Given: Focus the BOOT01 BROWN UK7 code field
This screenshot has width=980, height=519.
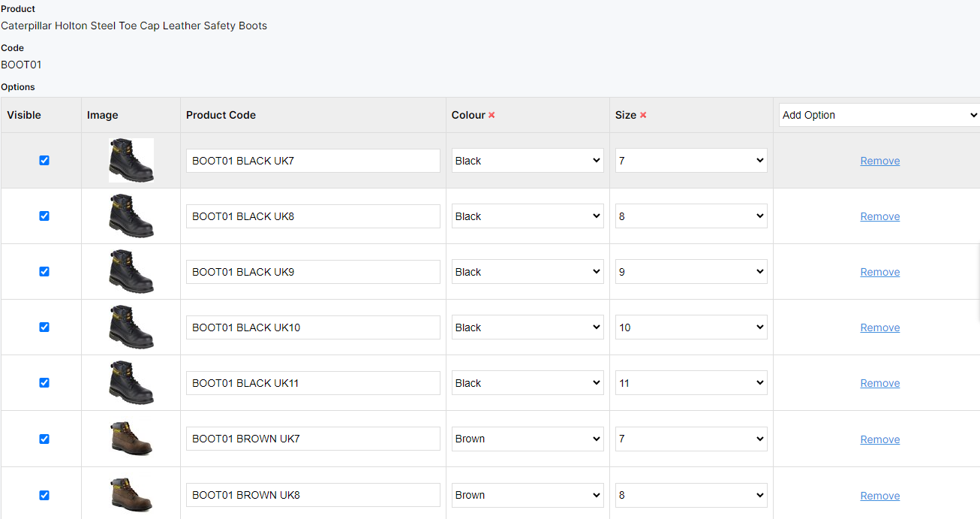Looking at the screenshot, I should point(313,439).
